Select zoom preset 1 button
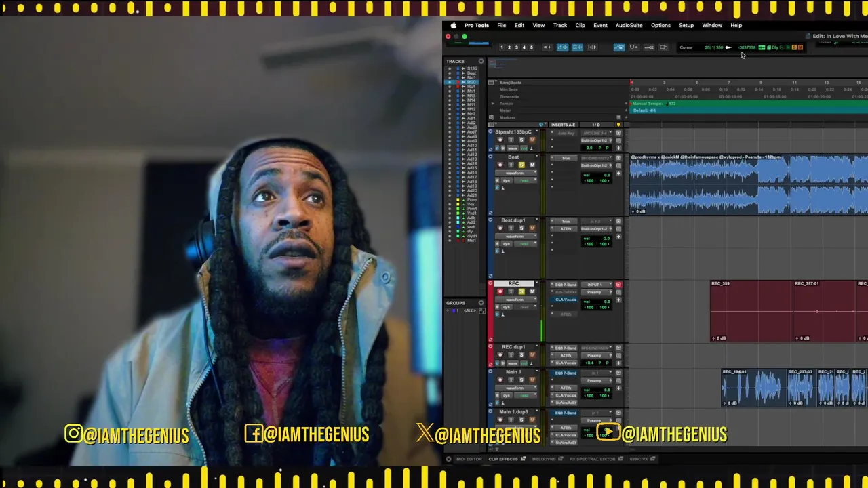The width and height of the screenshot is (868, 488). [502, 47]
